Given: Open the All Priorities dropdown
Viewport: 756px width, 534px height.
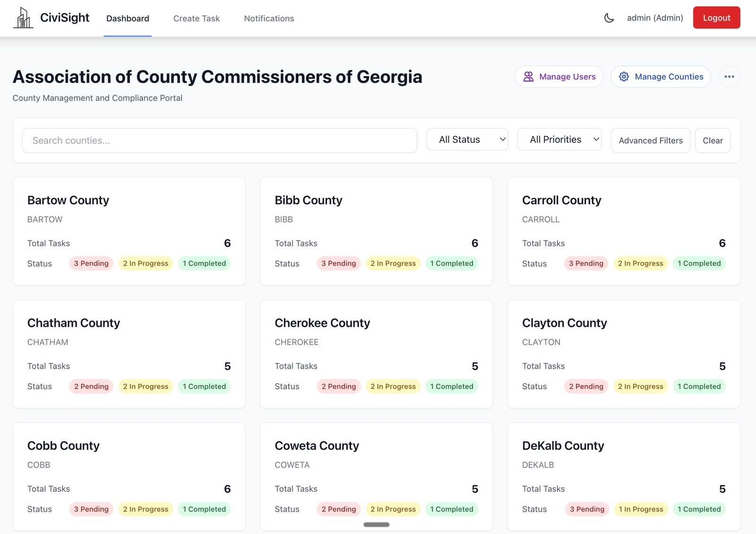Looking at the screenshot, I should 559,139.
